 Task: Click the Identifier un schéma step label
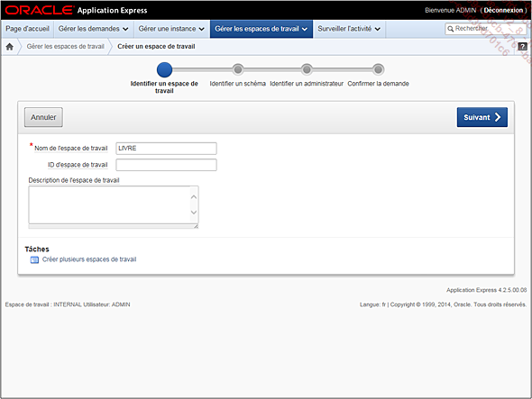pyautogui.click(x=237, y=84)
